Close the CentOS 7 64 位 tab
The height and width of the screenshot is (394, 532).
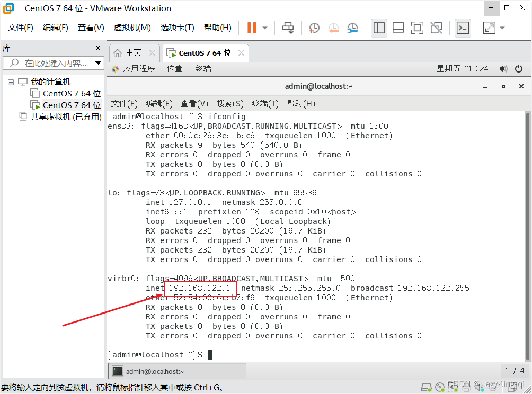tap(241, 53)
